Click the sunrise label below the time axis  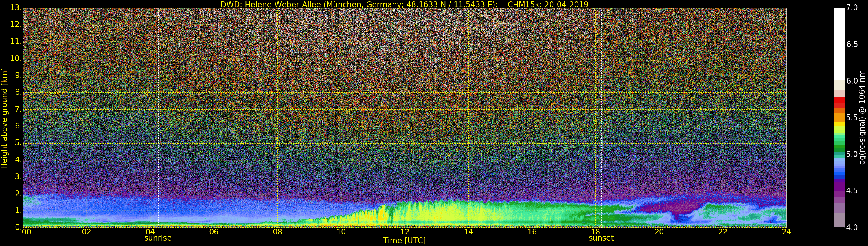coord(158,238)
